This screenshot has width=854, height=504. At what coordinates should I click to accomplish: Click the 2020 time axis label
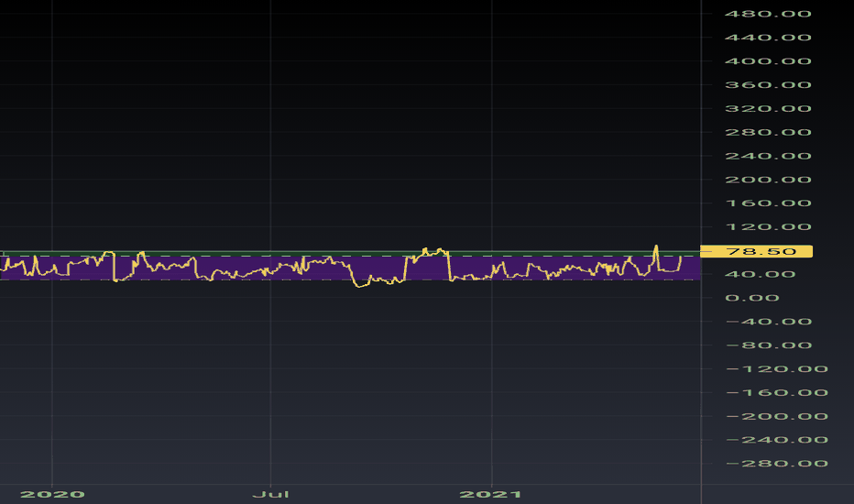click(x=52, y=494)
